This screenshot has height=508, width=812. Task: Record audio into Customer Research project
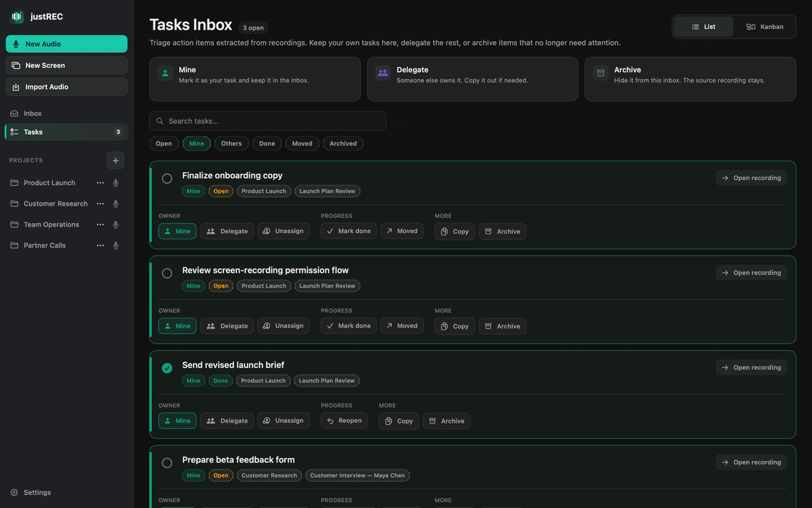[x=116, y=204]
